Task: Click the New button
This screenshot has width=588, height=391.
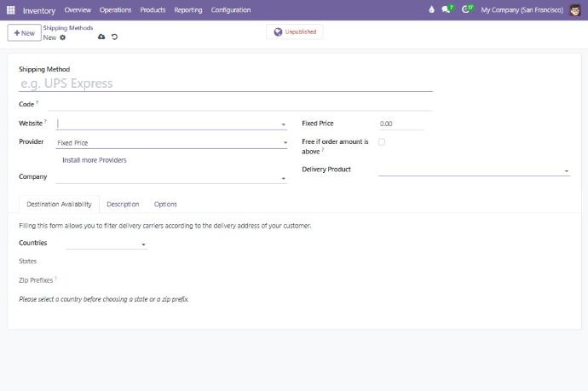Action: point(24,32)
